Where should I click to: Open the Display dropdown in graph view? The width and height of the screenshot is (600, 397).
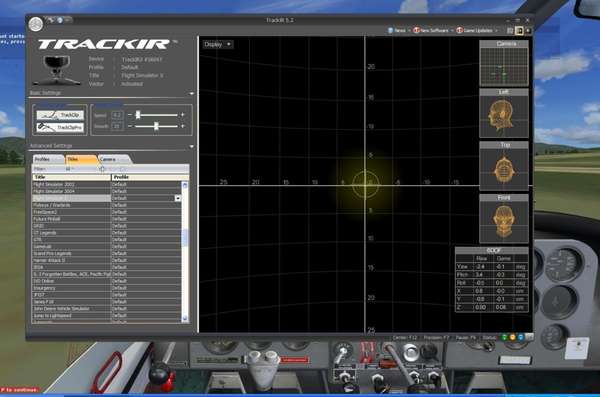pos(217,44)
